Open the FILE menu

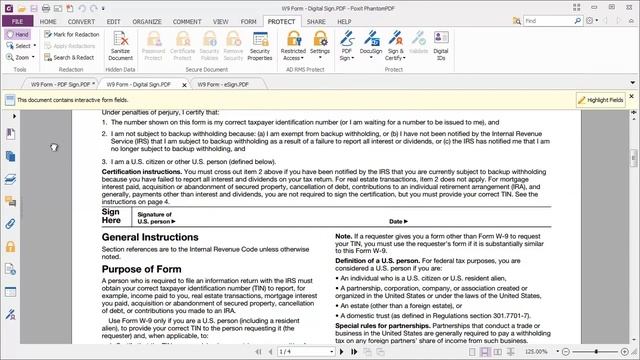[18, 21]
